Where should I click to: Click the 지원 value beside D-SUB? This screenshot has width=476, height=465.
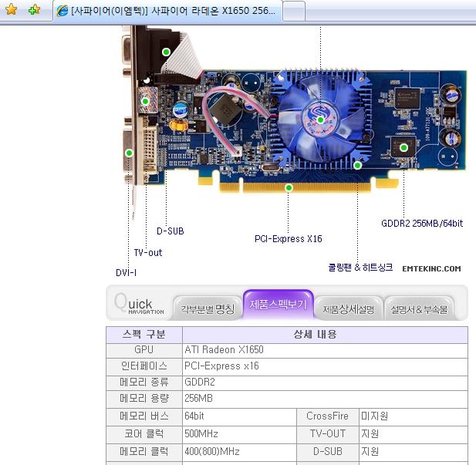[370, 451]
